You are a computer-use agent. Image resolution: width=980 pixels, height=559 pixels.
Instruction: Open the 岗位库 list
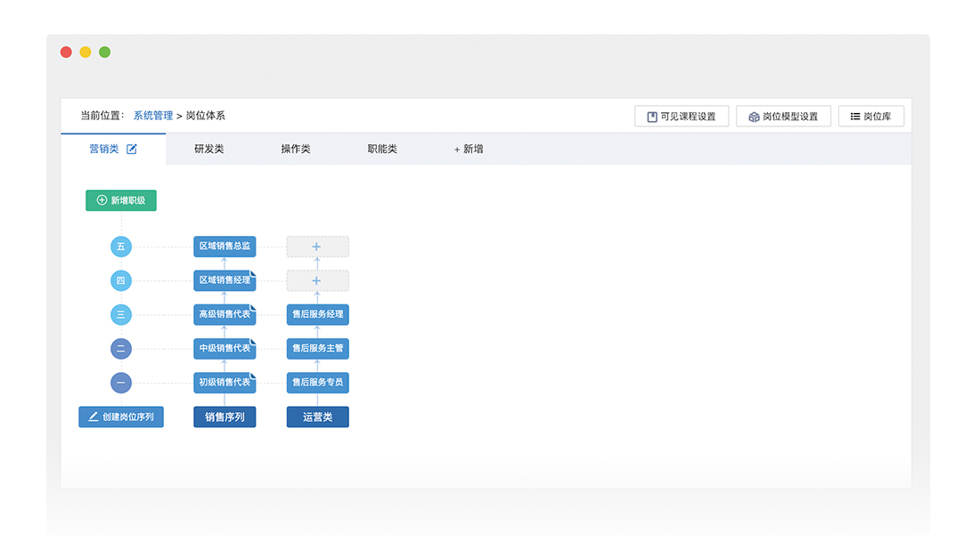coord(870,117)
